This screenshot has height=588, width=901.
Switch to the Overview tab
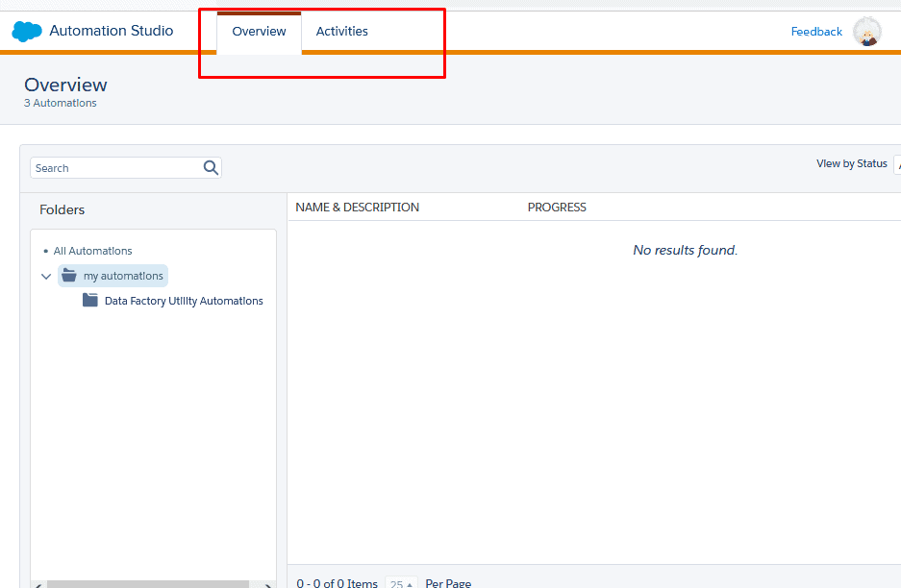click(x=259, y=32)
